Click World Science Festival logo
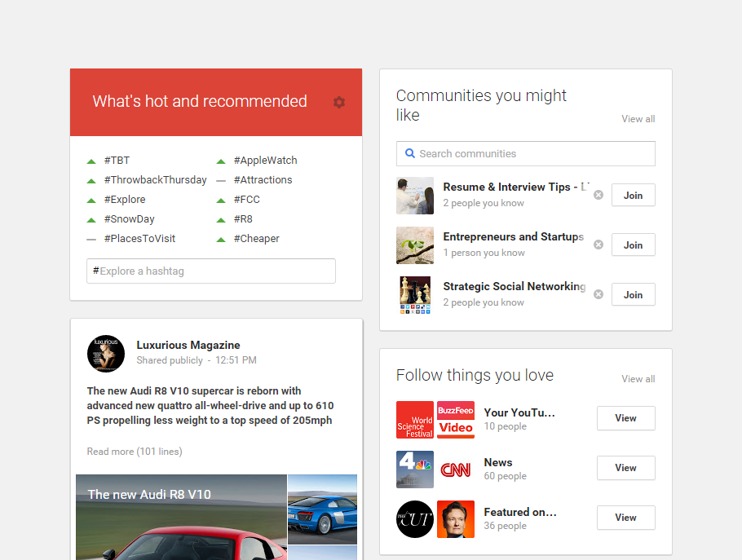Viewport: 742px width, 560px height. 414,420
